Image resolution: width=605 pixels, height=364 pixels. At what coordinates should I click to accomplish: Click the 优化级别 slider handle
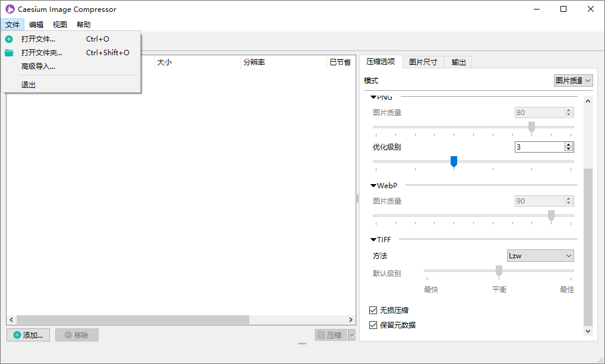454,162
